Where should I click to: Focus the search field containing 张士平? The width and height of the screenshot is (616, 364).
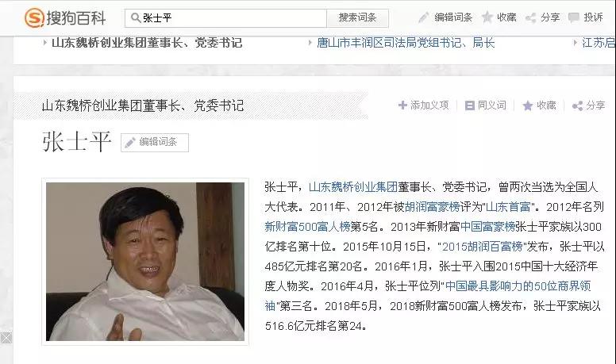coord(225,18)
